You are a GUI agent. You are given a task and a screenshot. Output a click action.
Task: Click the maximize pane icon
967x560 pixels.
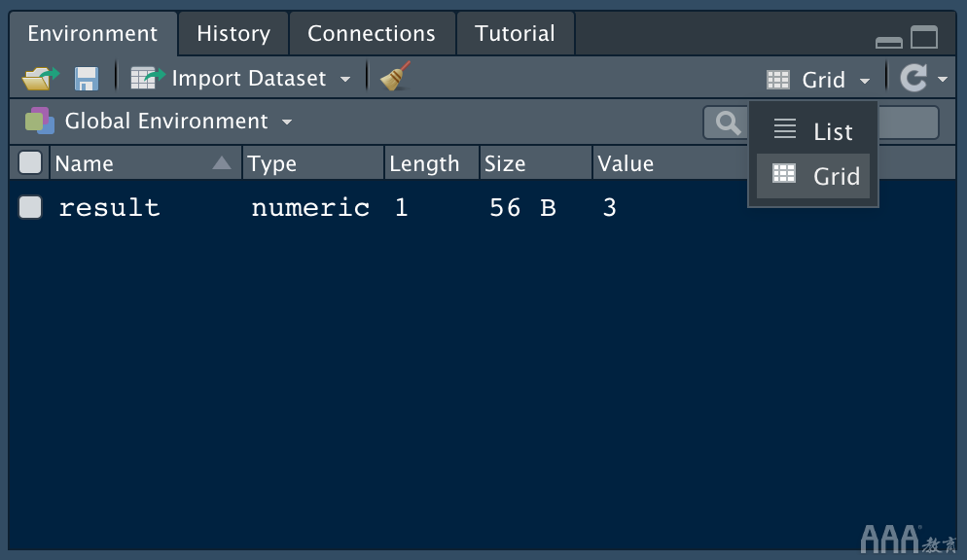(x=924, y=38)
